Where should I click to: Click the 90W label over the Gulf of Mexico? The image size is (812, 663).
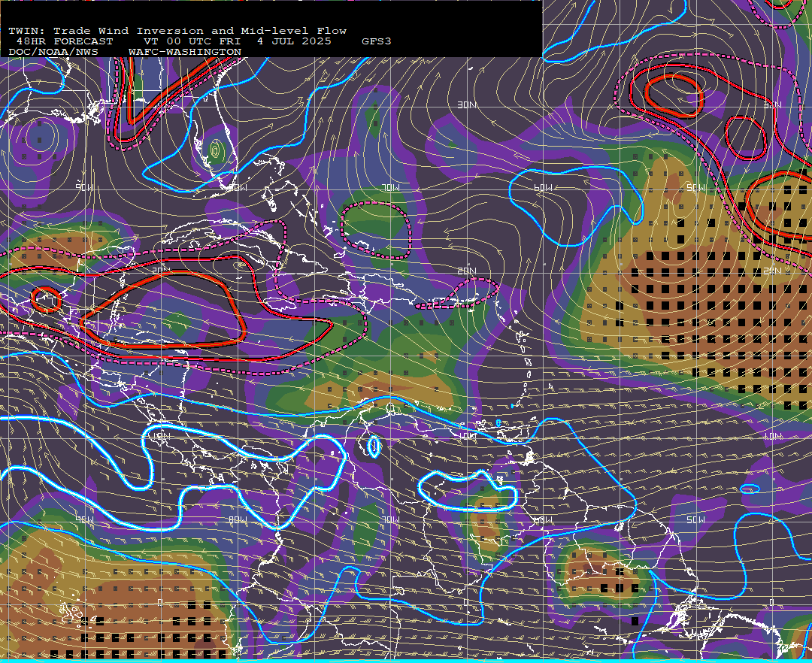click(x=85, y=187)
